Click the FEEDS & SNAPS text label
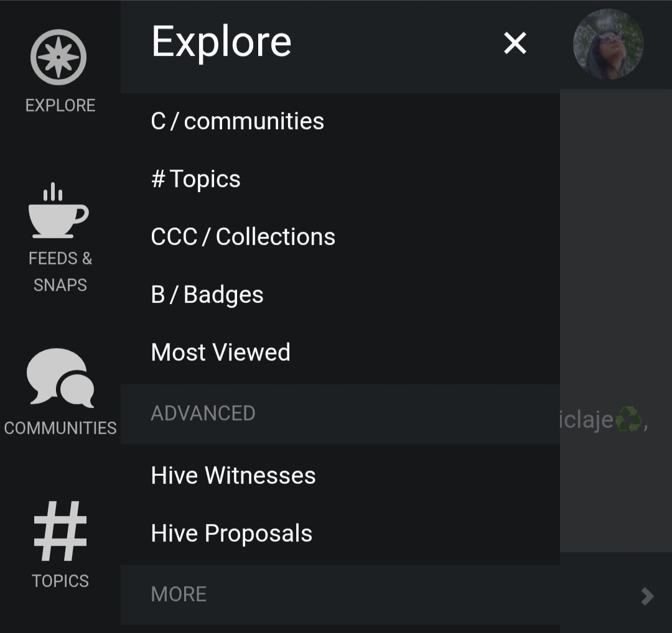Screen dimensions: 672x633 (60, 272)
